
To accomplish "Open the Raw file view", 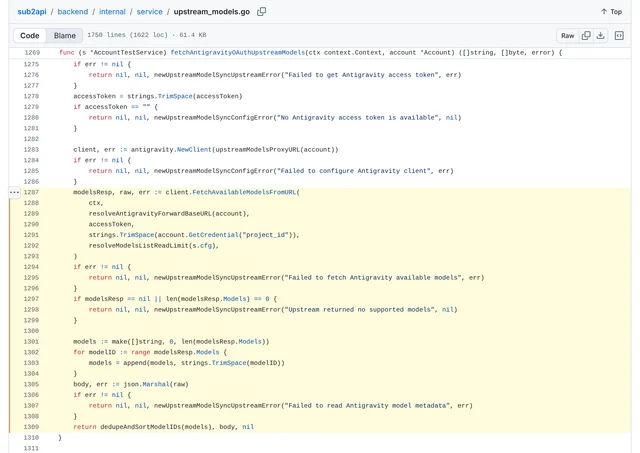I will pos(567,36).
